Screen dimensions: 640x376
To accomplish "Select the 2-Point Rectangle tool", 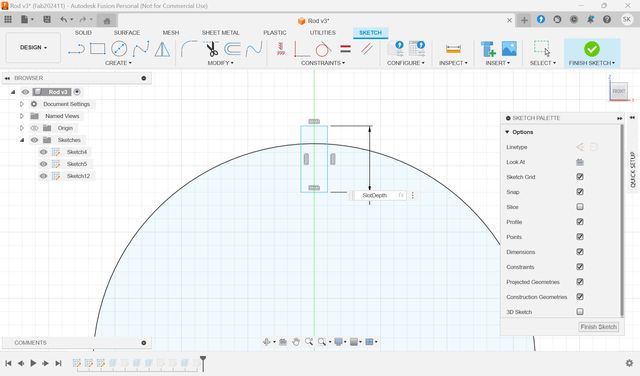I will [x=98, y=49].
